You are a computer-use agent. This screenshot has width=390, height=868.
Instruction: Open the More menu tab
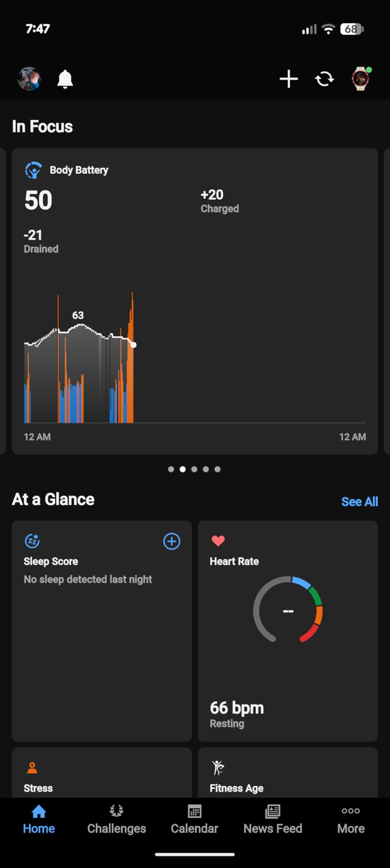351,819
